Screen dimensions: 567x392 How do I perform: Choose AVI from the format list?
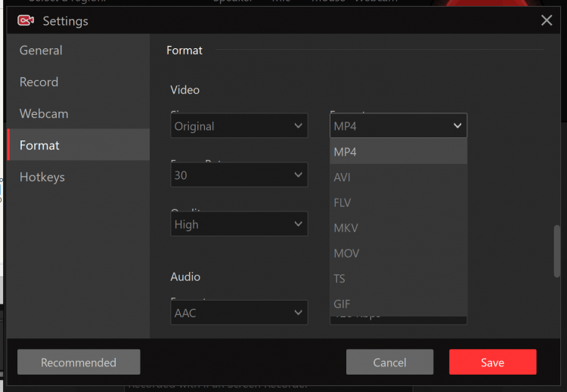pyautogui.click(x=398, y=177)
